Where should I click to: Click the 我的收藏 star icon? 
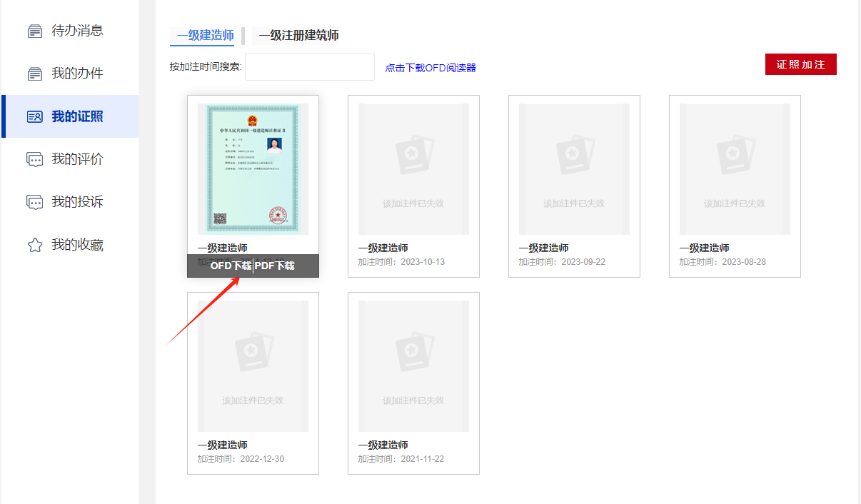(x=34, y=245)
